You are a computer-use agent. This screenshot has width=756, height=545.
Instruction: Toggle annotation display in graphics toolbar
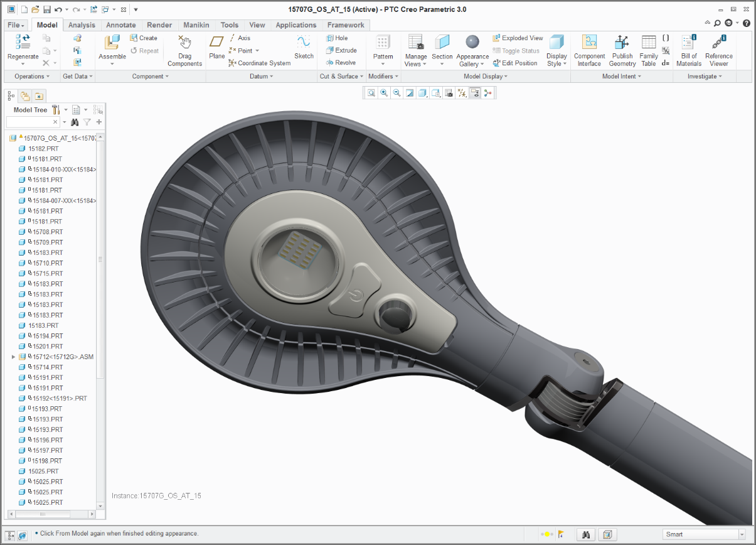click(x=475, y=93)
